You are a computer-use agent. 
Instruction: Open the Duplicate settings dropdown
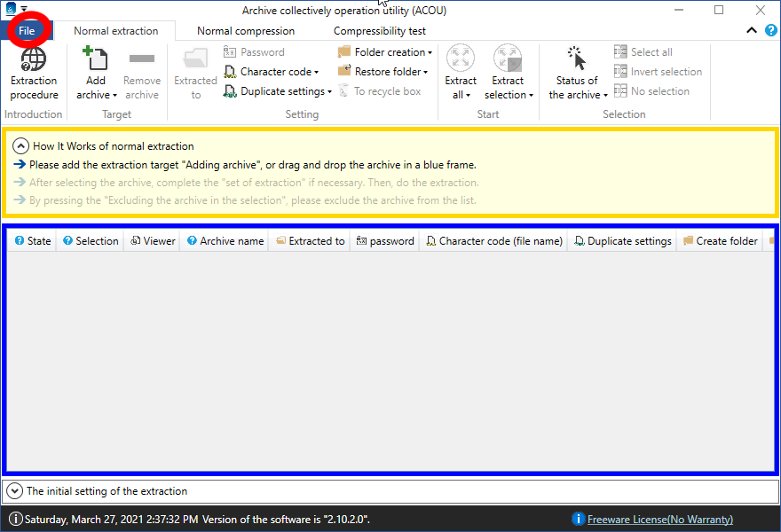click(x=277, y=91)
